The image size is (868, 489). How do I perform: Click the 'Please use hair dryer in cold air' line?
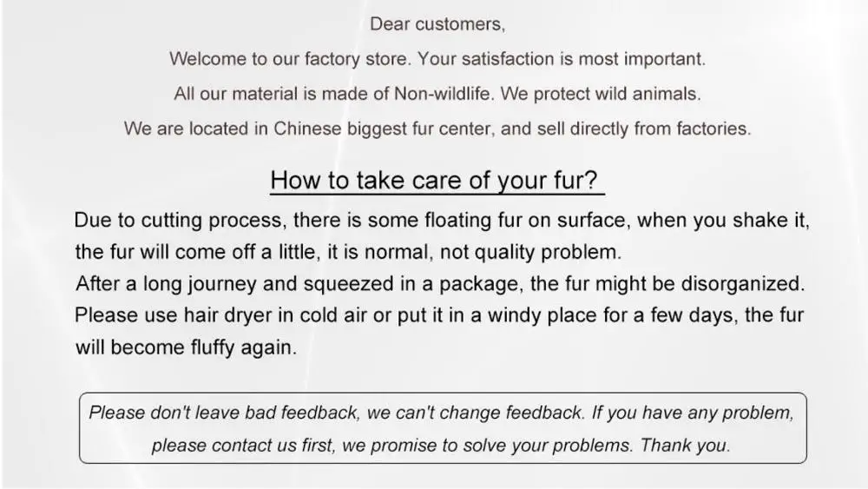pyautogui.click(x=439, y=315)
